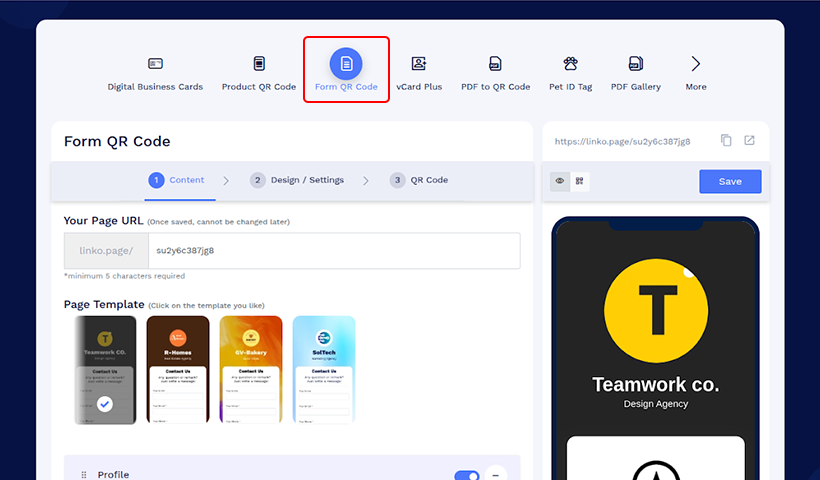Choose the SolTech blue template
Viewport: 820px width, 480px height.
coord(323,369)
